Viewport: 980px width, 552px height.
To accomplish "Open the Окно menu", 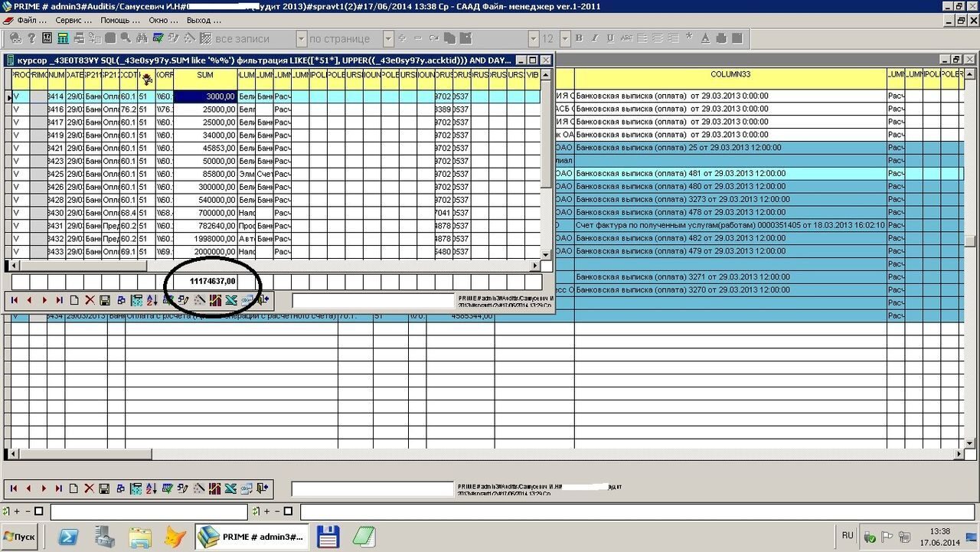I will [164, 21].
